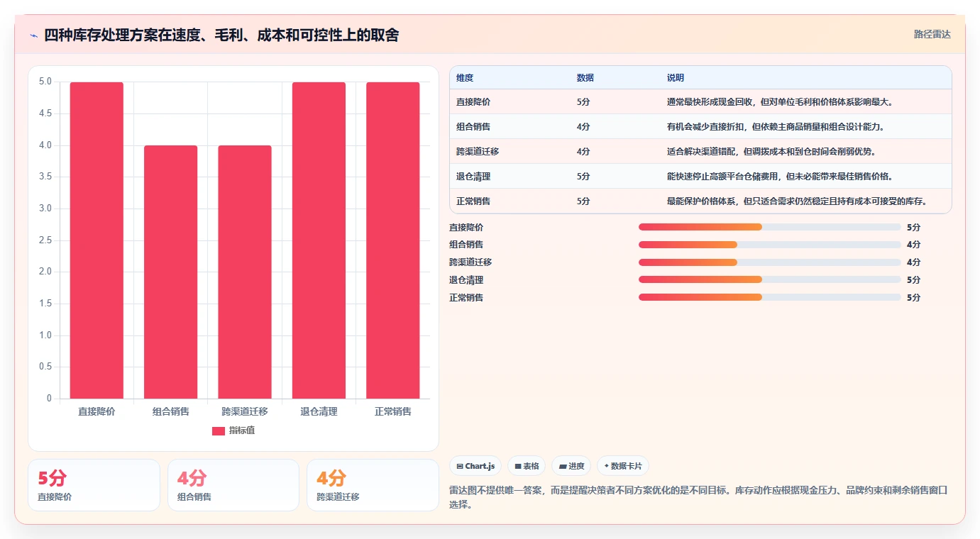Click the 退仓清理 bar in the chart
Image resolution: width=980 pixels, height=539 pixels.
(x=319, y=240)
